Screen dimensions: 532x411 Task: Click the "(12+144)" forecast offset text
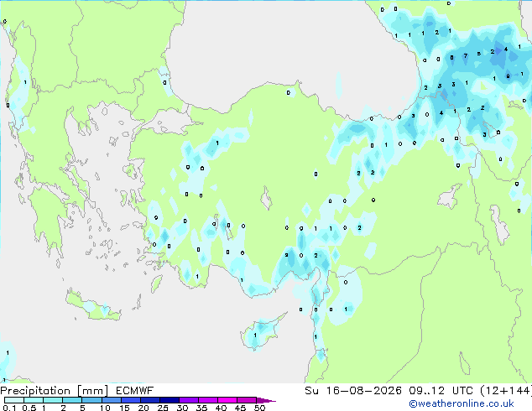tap(506, 391)
